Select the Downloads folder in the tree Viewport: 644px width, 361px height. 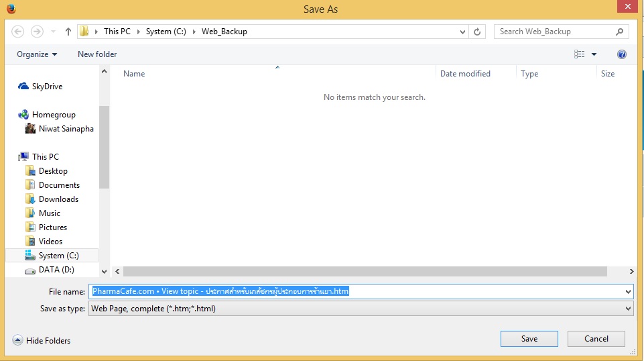click(58, 199)
